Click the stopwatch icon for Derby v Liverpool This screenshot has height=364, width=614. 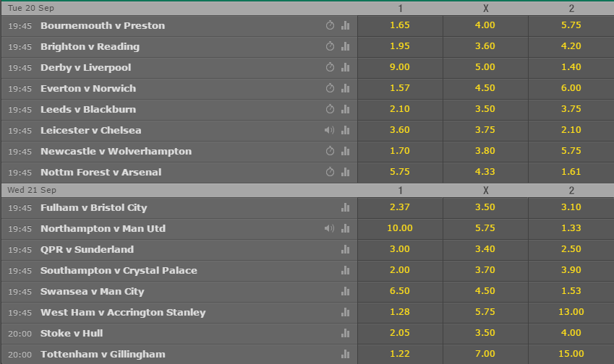click(x=330, y=67)
